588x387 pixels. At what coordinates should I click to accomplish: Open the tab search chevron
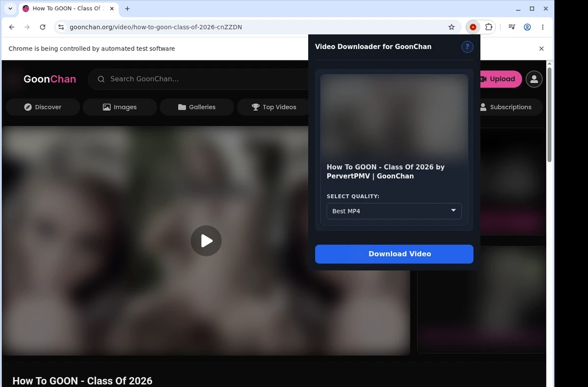[10, 8]
